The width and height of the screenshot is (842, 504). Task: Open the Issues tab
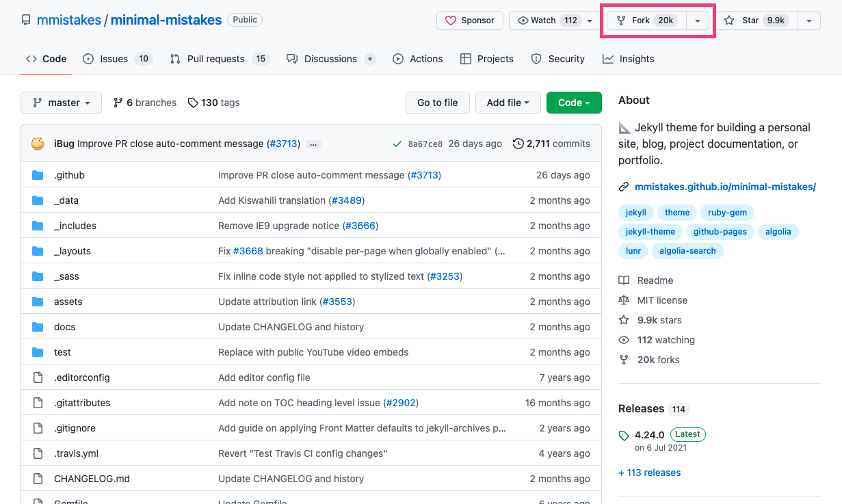116,59
